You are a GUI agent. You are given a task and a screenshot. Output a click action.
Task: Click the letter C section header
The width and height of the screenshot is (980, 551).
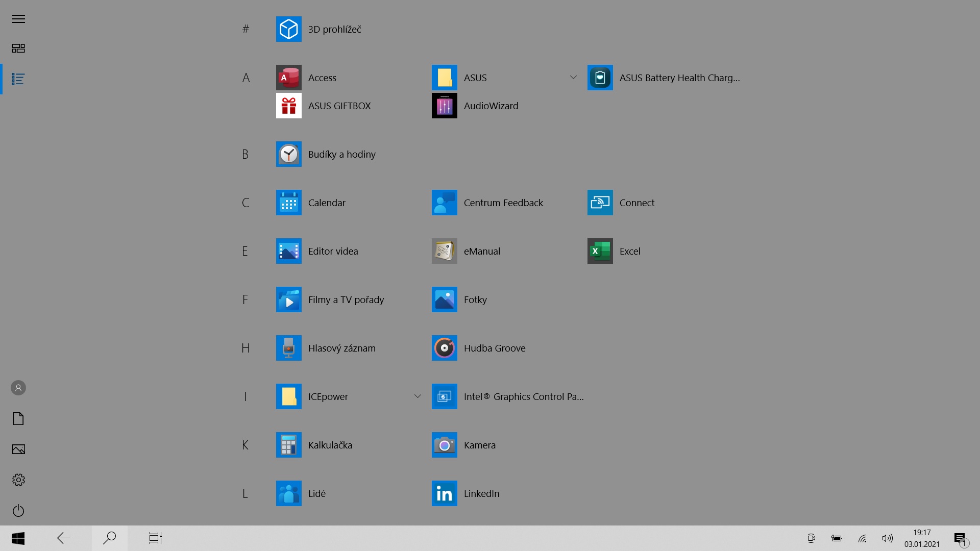coord(246,203)
